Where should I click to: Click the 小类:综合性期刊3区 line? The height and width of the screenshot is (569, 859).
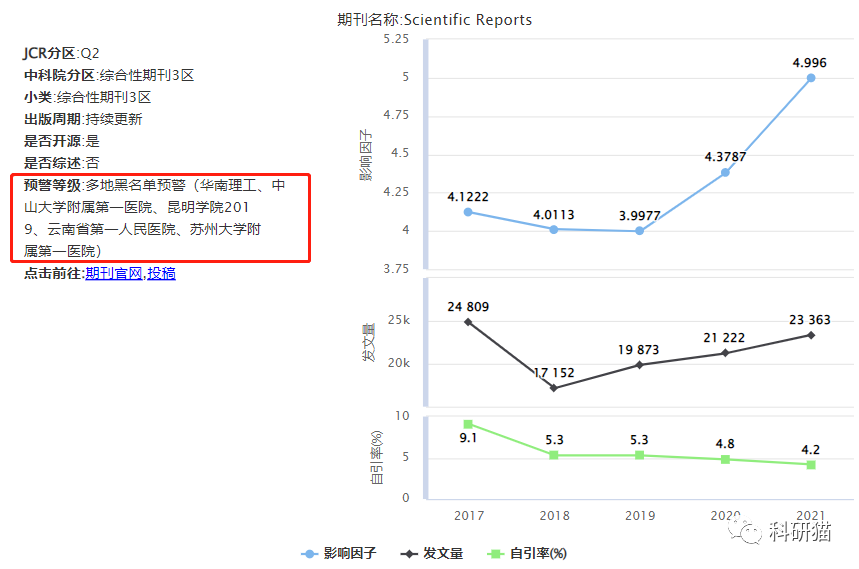pyautogui.click(x=87, y=97)
